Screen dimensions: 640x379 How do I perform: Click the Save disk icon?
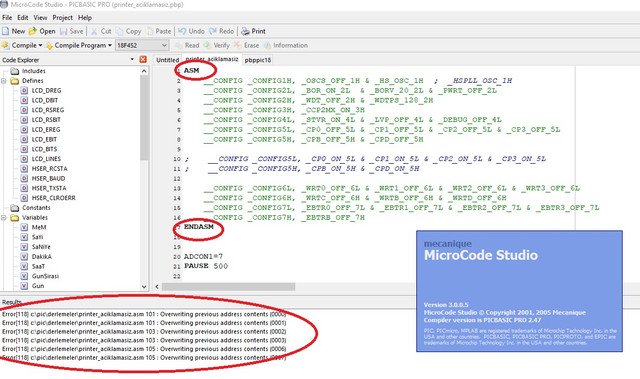63,31
